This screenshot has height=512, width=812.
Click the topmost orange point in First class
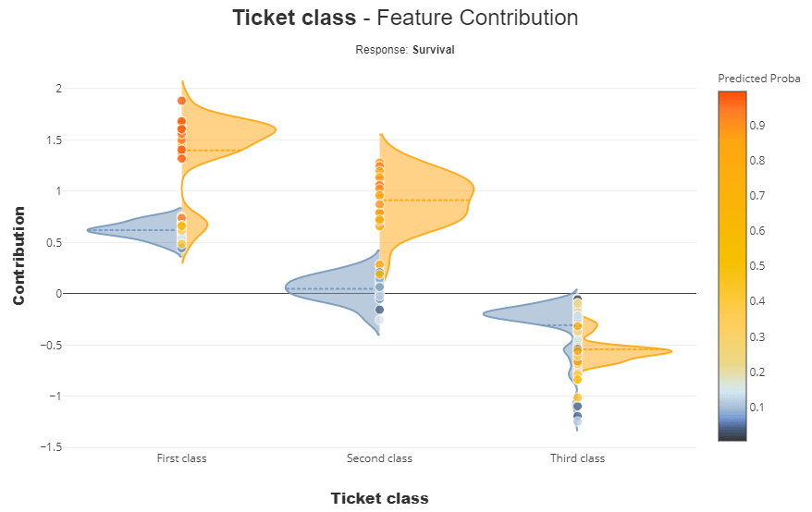tap(181, 101)
